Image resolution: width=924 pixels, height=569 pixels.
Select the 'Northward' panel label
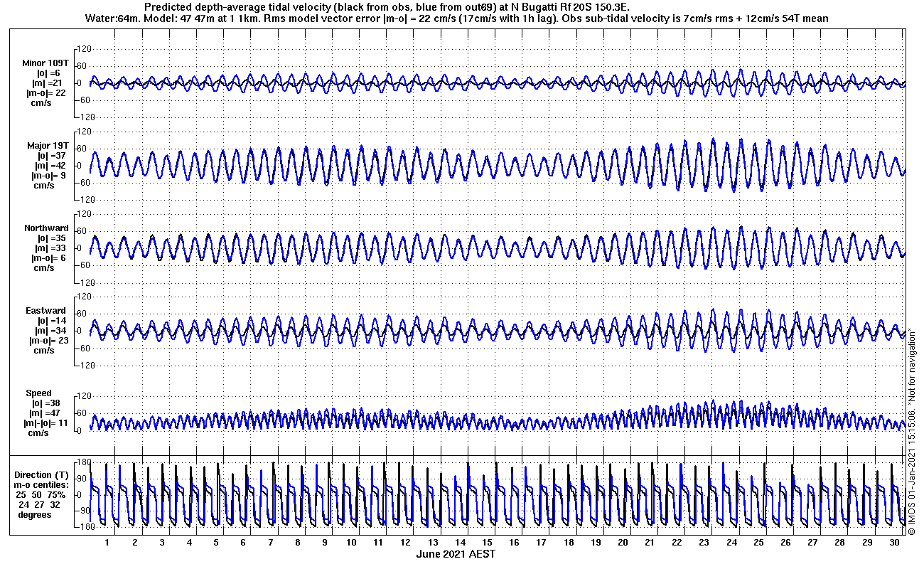[x=46, y=228]
